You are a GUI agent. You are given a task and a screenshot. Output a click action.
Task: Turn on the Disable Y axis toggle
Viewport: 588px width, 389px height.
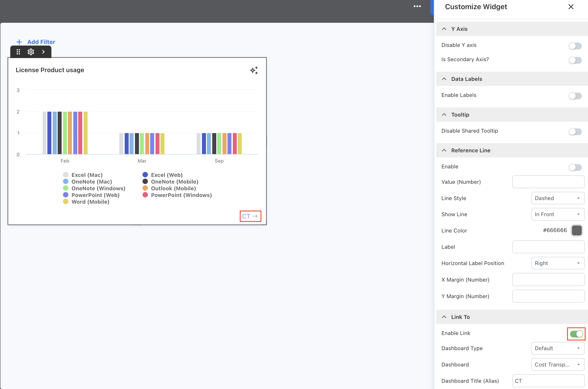pyautogui.click(x=575, y=46)
